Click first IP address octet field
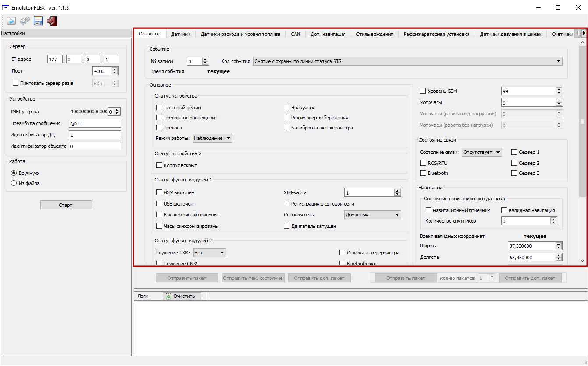This screenshot has height=366, width=588. click(x=55, y=59)
